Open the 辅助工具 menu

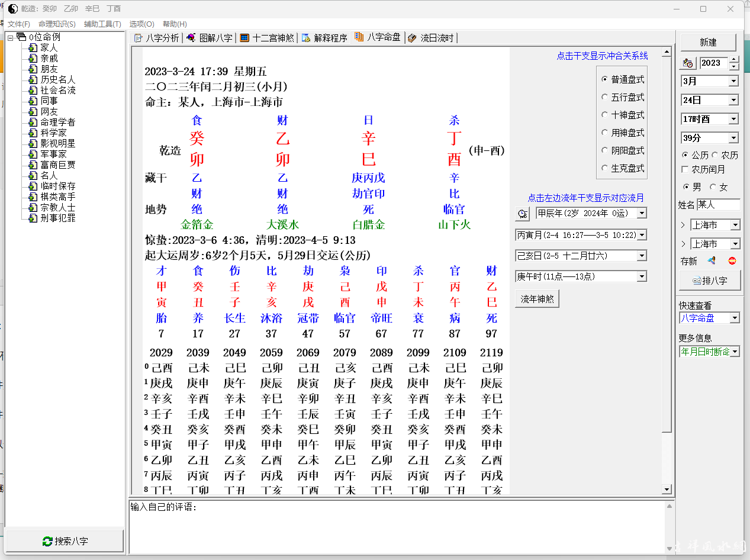tap(102, 24)
